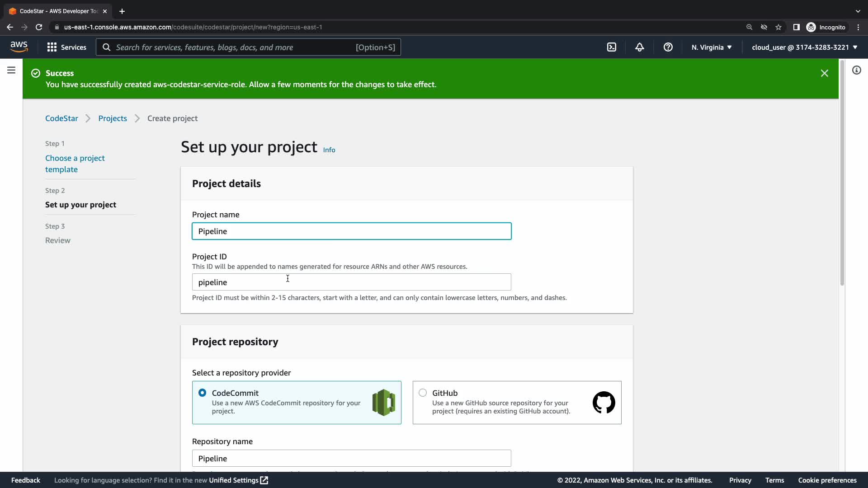The width and height of the screenshot is (868, 488).
Task: Click the Info link beside page title
Action: [x=329, y=150]
